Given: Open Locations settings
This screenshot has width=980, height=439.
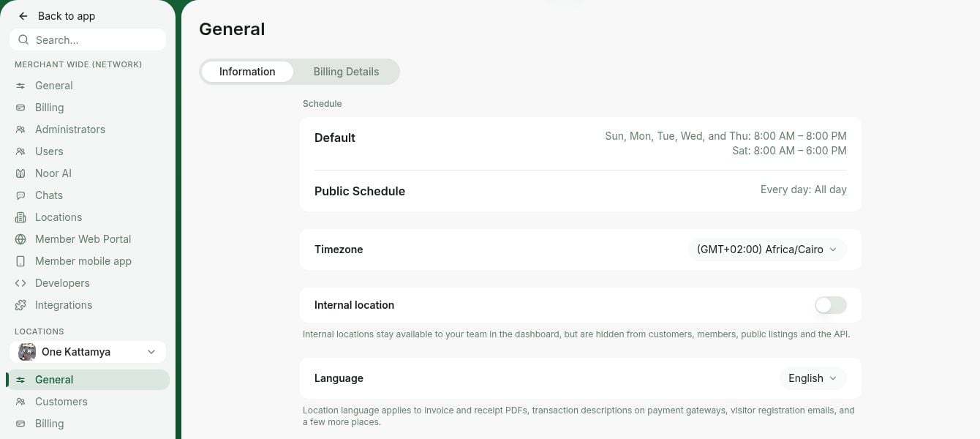Looking at the screenshot, I should (88, 217).
